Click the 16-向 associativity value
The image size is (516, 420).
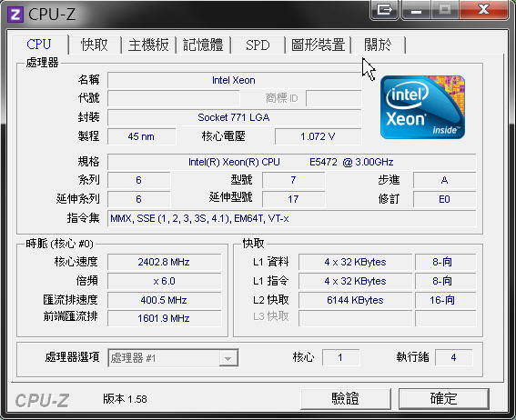(445, 300)
